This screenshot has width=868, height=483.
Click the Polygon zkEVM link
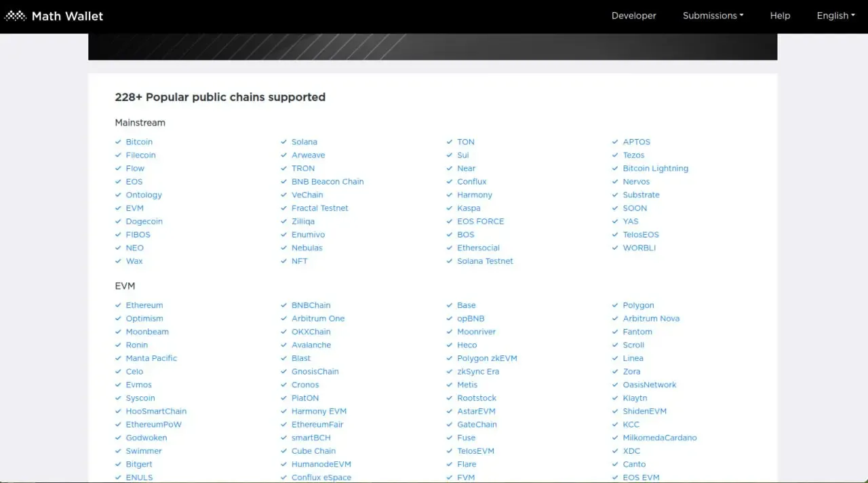click(487, 358)
